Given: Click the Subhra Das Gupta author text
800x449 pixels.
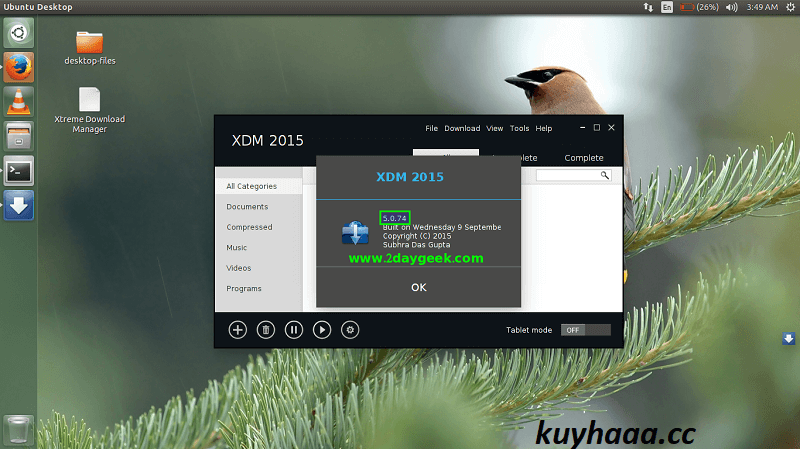Looking at the screenshot, I should click(416, 245).
